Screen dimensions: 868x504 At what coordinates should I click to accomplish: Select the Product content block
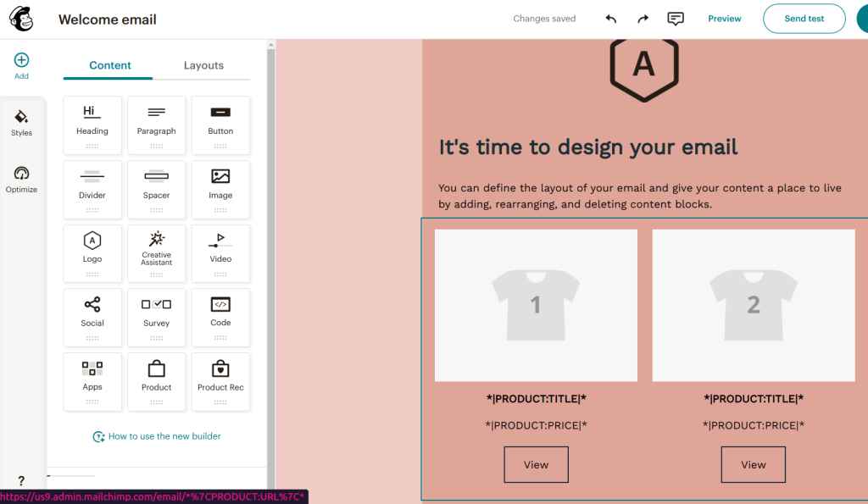click(157, 382)
